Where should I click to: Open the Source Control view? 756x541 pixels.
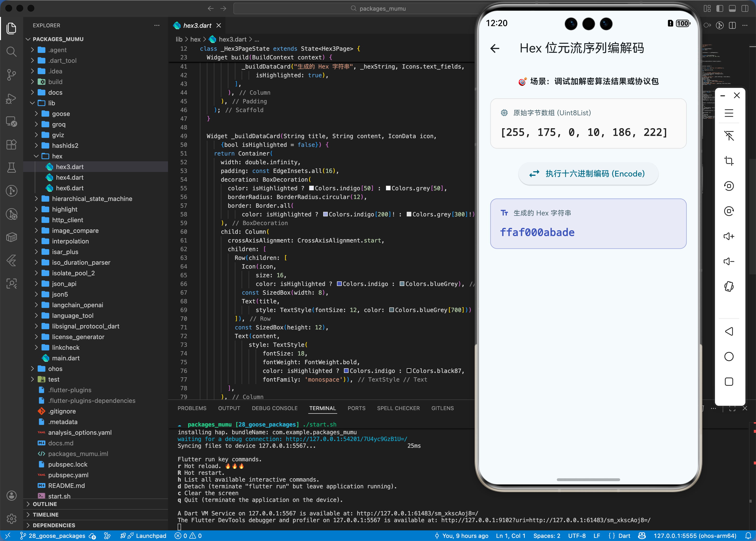coord(11,75)
